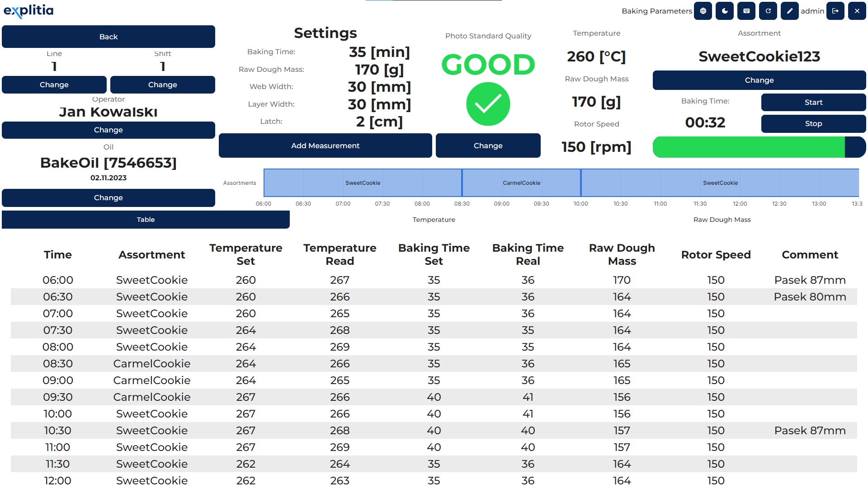Click the close X icon in top right
The height and width of the screenshot is (488, 868).
point(857,10)
